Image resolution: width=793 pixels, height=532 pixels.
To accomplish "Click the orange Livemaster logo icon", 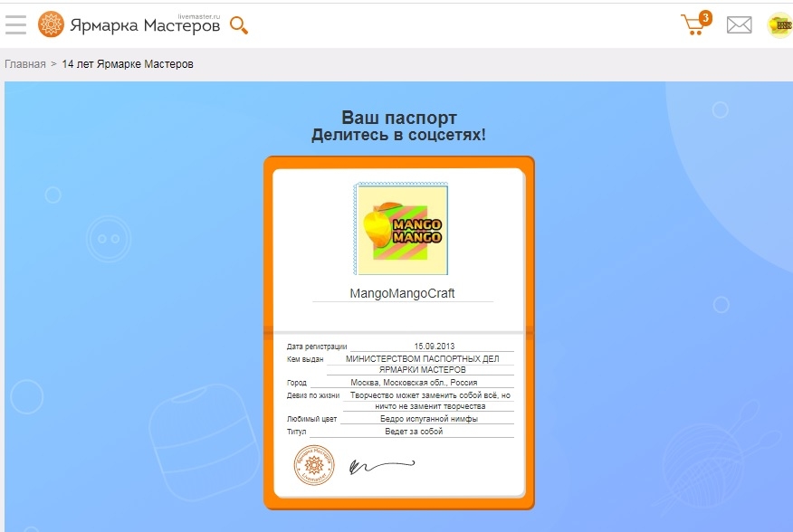I will [51, 24].
